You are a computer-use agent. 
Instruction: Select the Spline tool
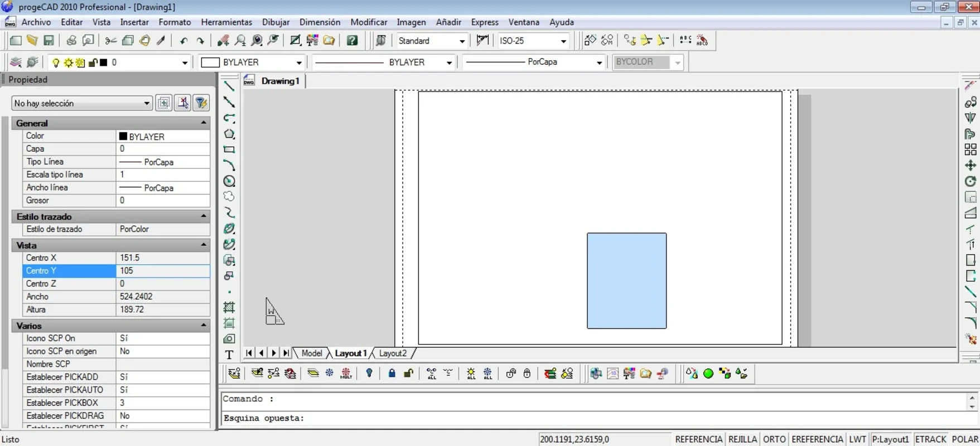tap(229, 213)
